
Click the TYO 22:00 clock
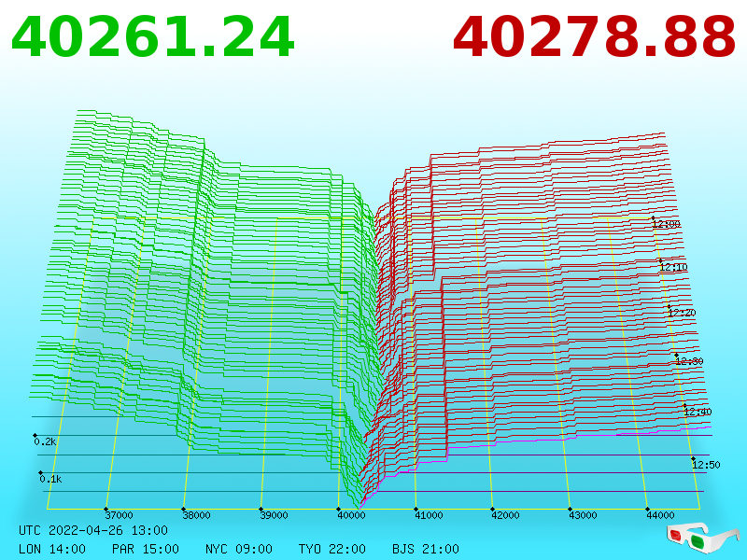[332, 549]
